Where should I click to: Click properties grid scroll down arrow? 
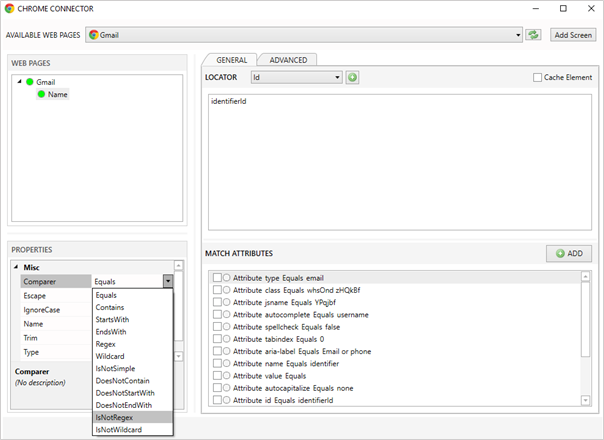point(178,356)
